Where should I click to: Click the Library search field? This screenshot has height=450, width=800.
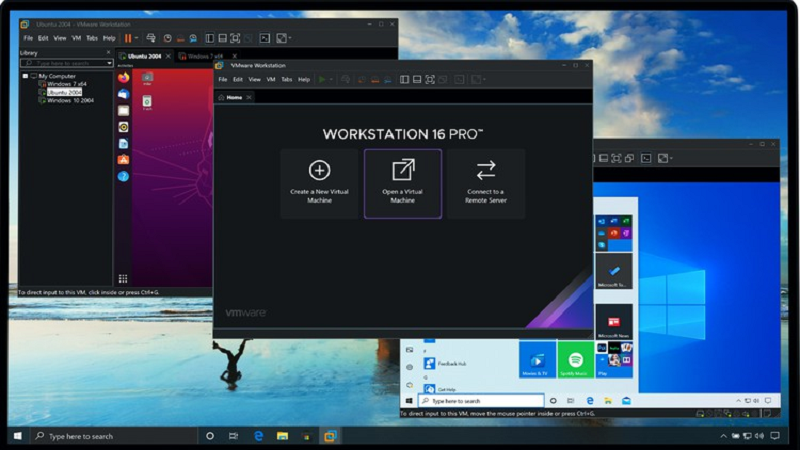(62, 63)
